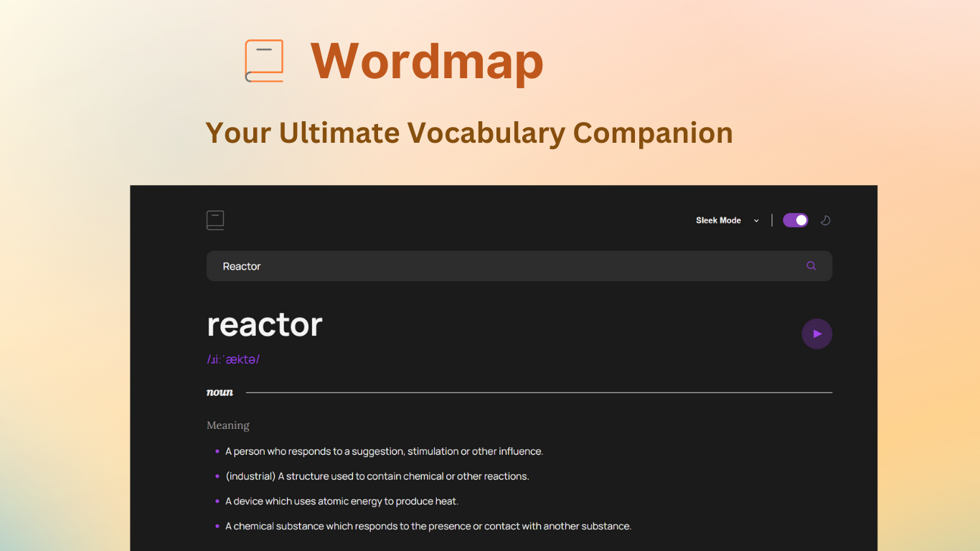This screenshot has width=980, height=551.
Task: Enable light theme using the purple toggle
Action: [796, 220]
